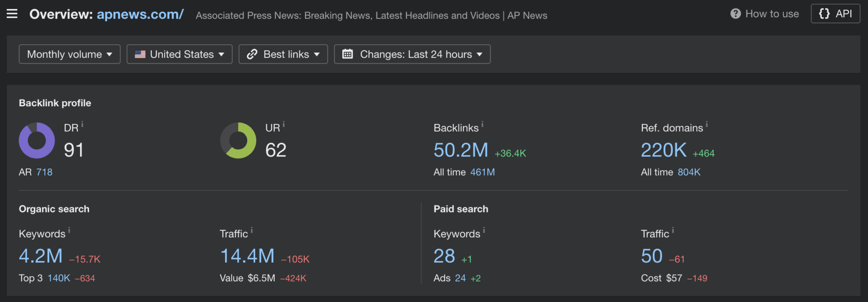The height and width of the screenshot is (302, 868).
Task: Click the calendar icon in Changes filter
Action: click(347, 54)
